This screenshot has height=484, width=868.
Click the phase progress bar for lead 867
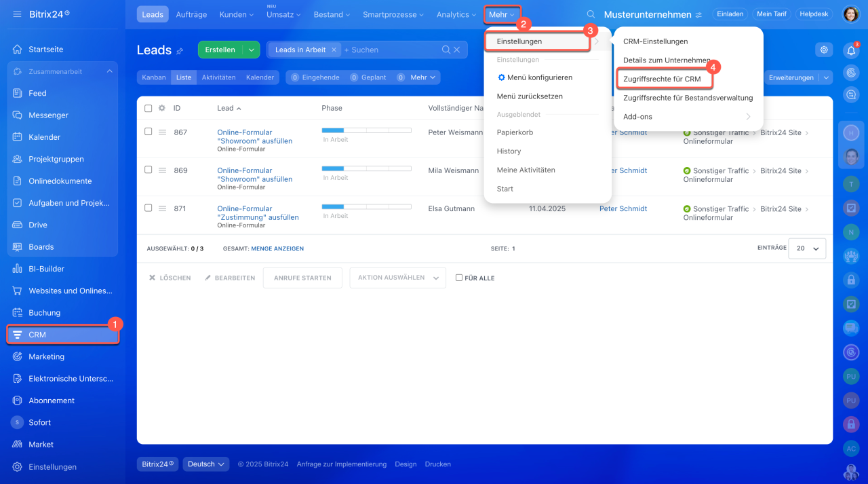366,130
